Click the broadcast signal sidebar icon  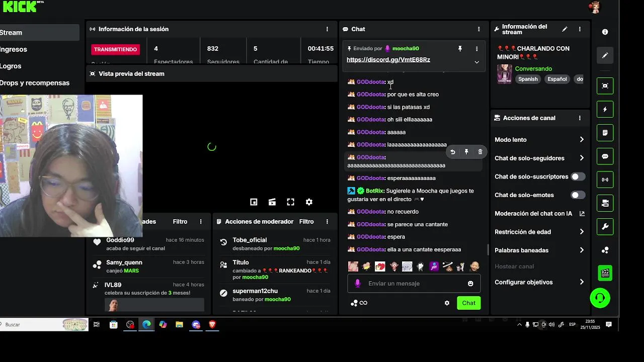tap(605, 179)
